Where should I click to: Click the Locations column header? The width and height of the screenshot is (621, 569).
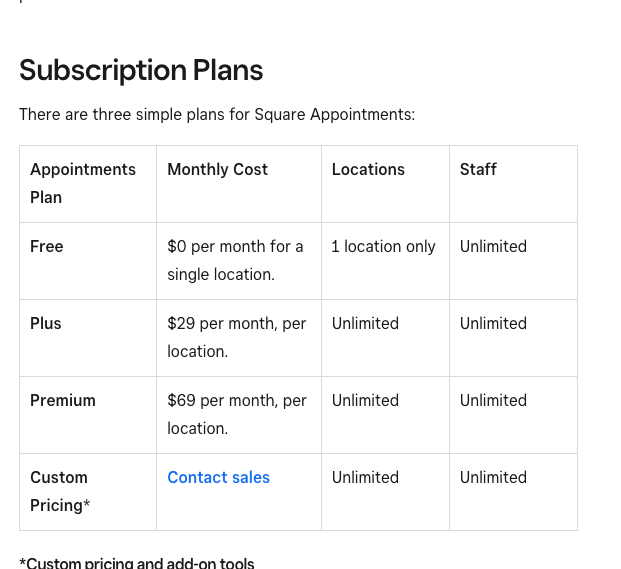click(x=368, y=170)
